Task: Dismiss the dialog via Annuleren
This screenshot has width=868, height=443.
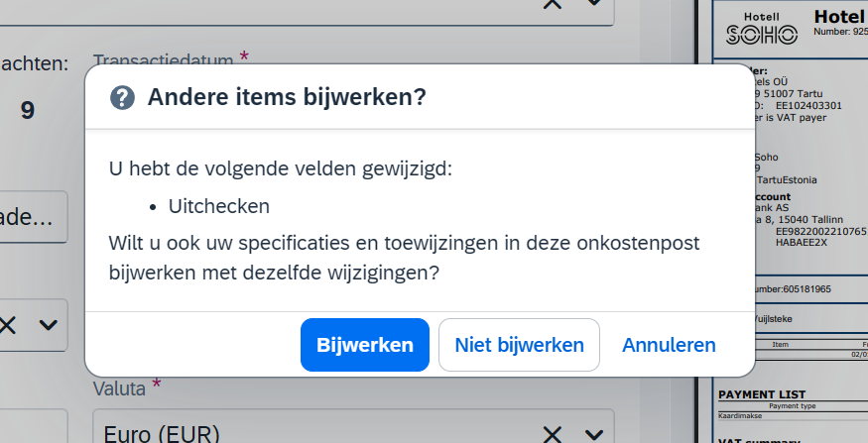Action: (669, 345)
